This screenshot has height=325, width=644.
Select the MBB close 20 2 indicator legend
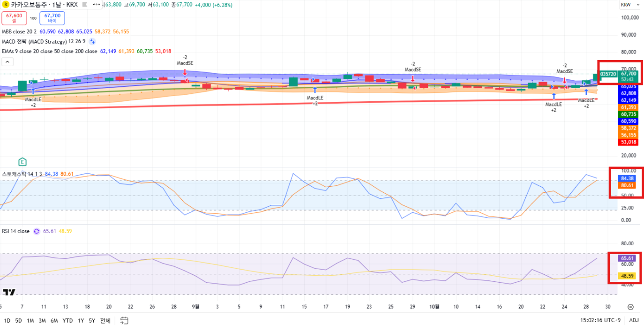19,31
